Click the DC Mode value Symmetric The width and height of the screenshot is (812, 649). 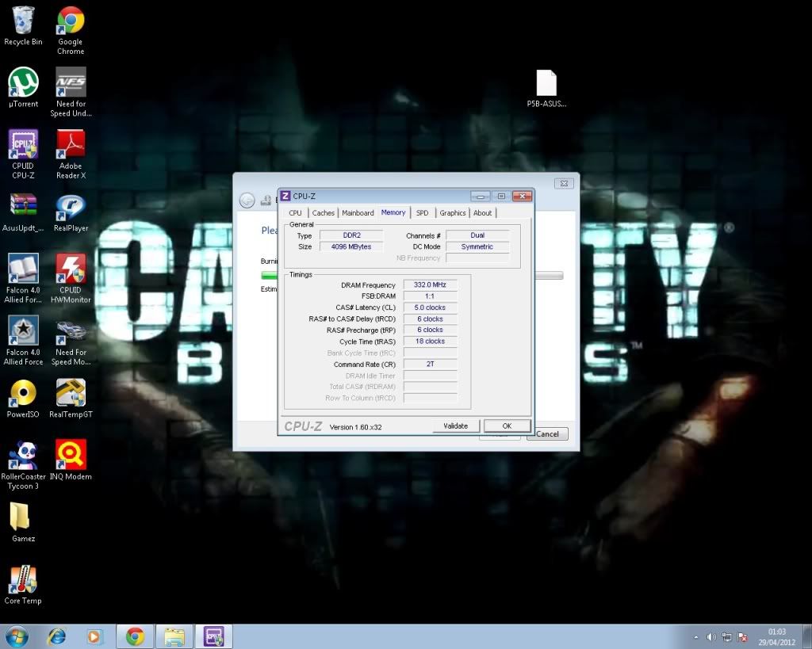pyautogui.click(x=477, y=247)
